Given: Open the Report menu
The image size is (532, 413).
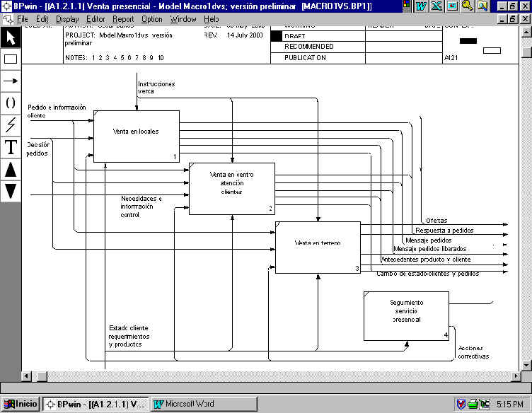Looking at the screenshot, I should pyautogui.click(x=123, y=19).
